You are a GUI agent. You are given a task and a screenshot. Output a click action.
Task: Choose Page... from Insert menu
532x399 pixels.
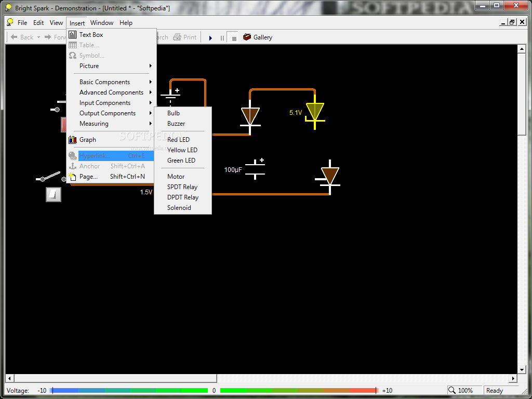coord(111,177)
